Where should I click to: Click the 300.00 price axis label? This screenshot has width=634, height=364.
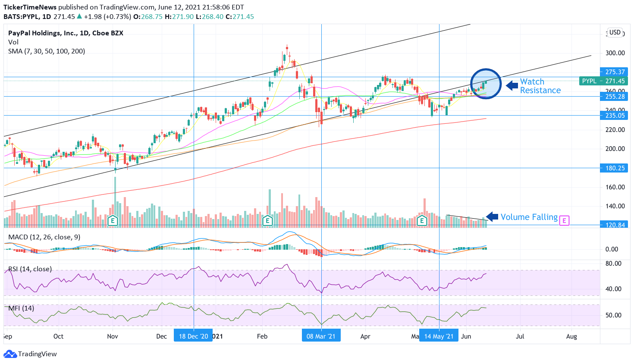615,53
